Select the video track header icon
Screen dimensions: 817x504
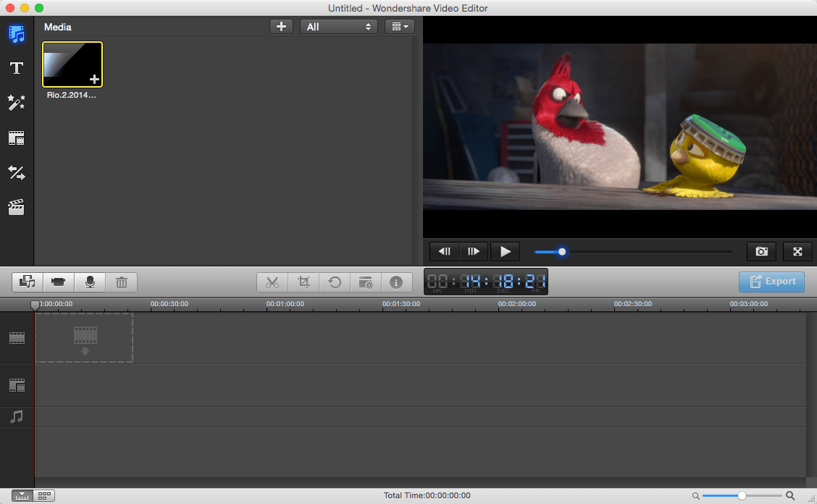pos(17,338)
